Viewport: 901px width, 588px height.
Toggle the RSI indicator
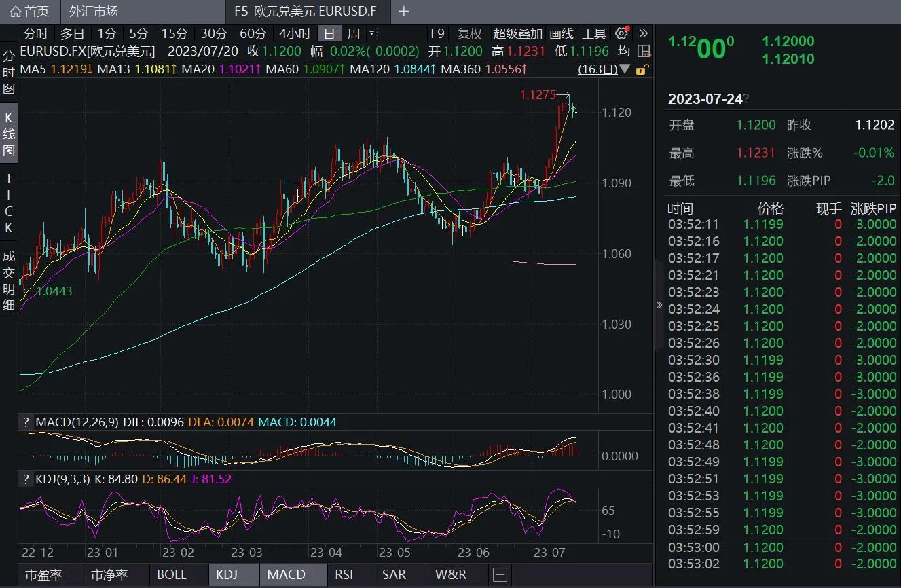click(x=344, y=575)
